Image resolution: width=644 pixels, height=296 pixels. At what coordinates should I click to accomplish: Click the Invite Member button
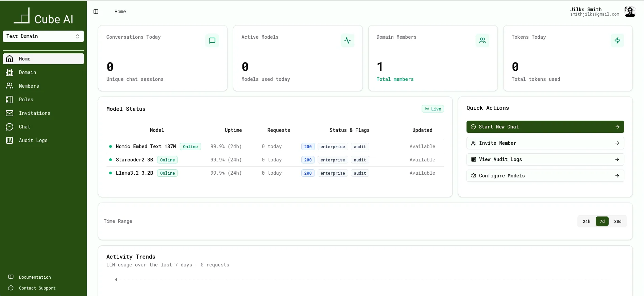click(x=545, y=143)
